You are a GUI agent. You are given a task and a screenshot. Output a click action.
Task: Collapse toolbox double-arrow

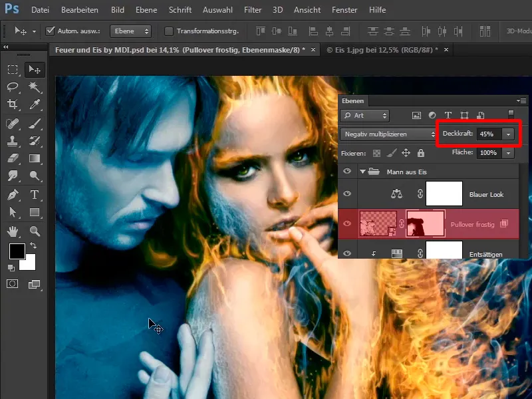(x=5, y=47)
